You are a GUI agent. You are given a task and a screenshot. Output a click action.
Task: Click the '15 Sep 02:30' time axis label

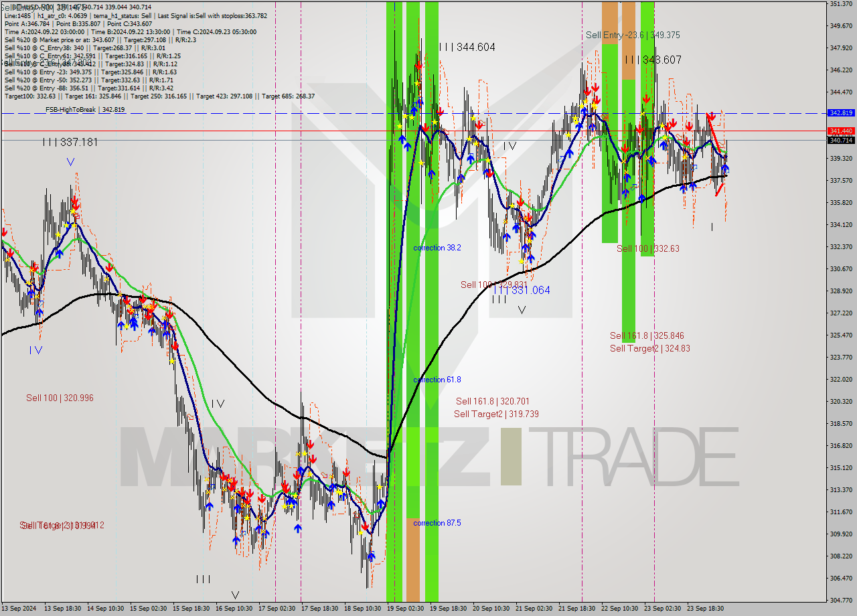[149, 609]
